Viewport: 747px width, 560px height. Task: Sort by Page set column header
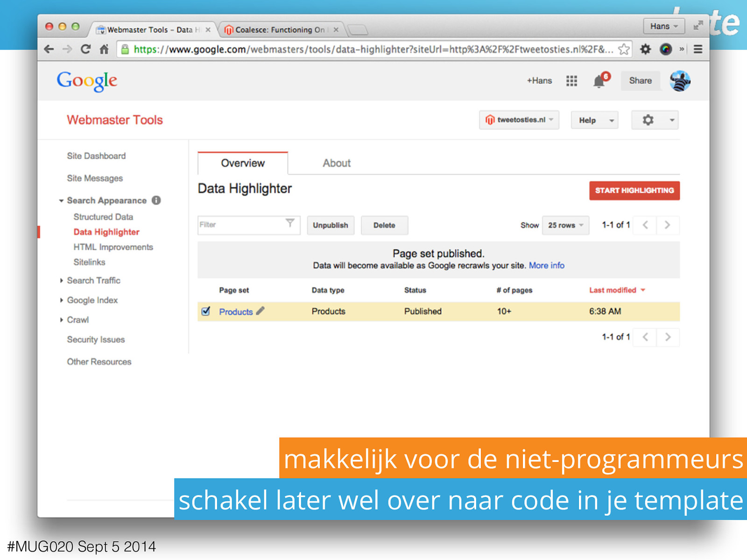tap(234, 290)
